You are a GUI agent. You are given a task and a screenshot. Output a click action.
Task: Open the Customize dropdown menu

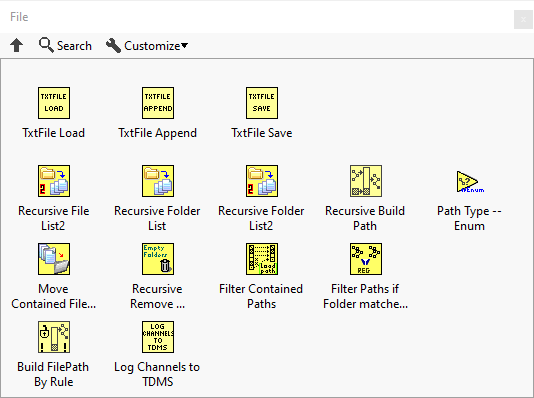(147, 45)
